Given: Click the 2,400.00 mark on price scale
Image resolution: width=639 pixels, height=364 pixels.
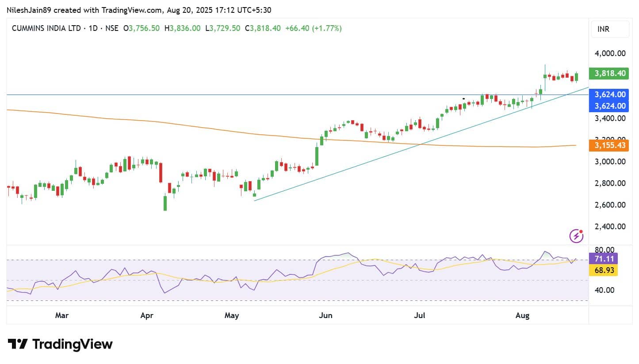Looking at the screenshot, I should point(609,227).
